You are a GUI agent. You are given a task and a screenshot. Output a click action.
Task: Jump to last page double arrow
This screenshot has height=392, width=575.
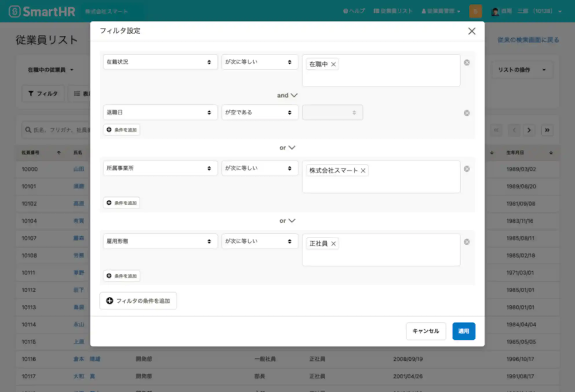tap(547, 130)
